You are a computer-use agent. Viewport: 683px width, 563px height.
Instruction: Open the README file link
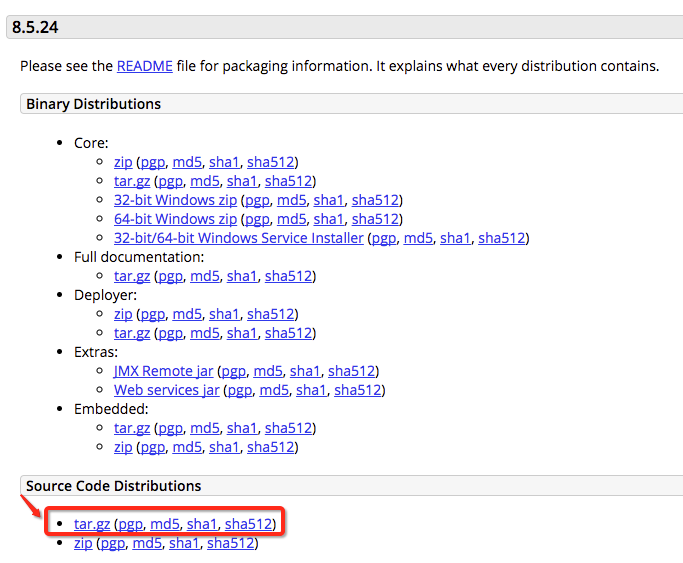[x=144, y=66]
